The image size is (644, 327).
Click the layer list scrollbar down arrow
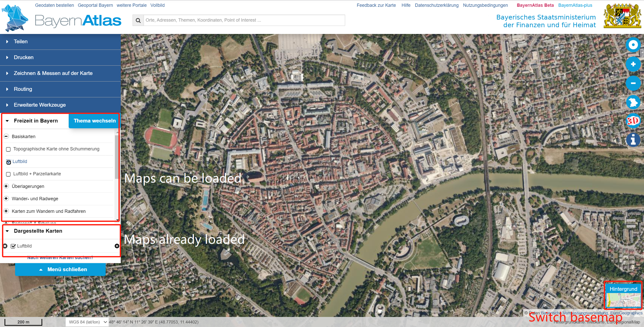pyautogui.click(x=117, y=220)
